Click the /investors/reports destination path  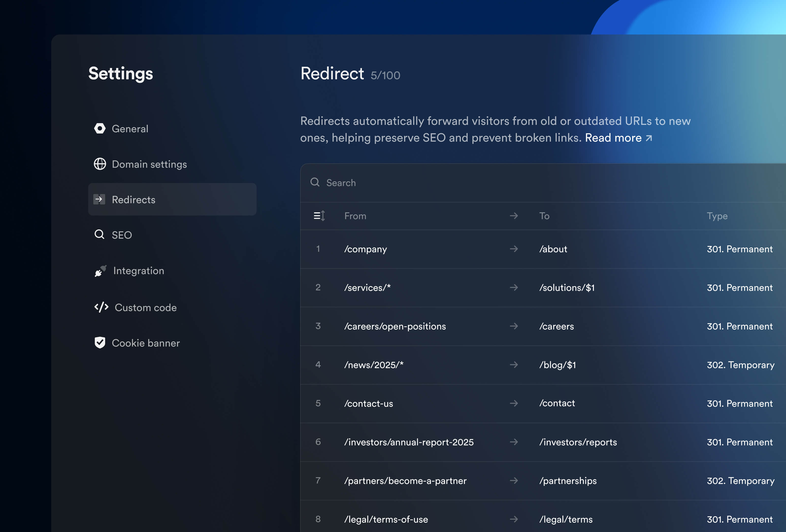578,442
